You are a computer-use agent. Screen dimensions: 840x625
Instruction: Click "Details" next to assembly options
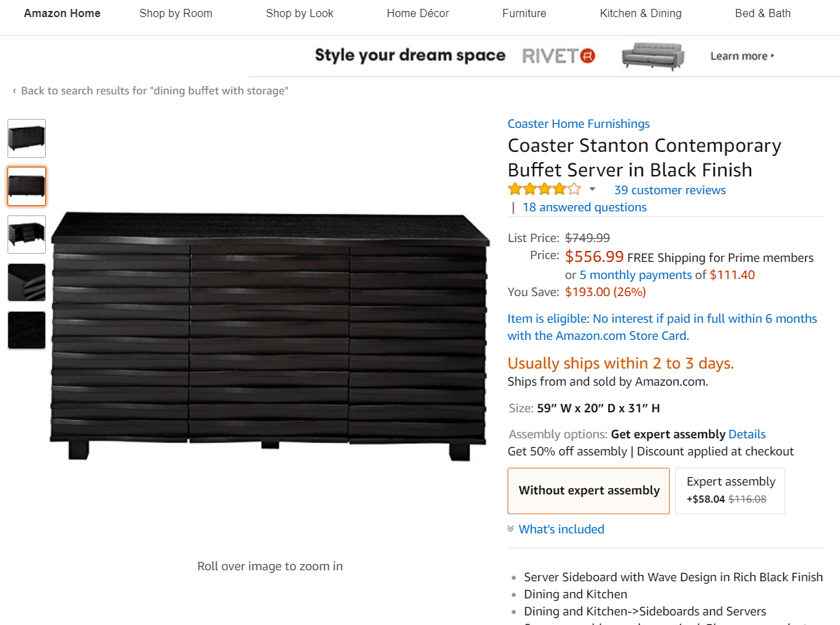[746, 434]
